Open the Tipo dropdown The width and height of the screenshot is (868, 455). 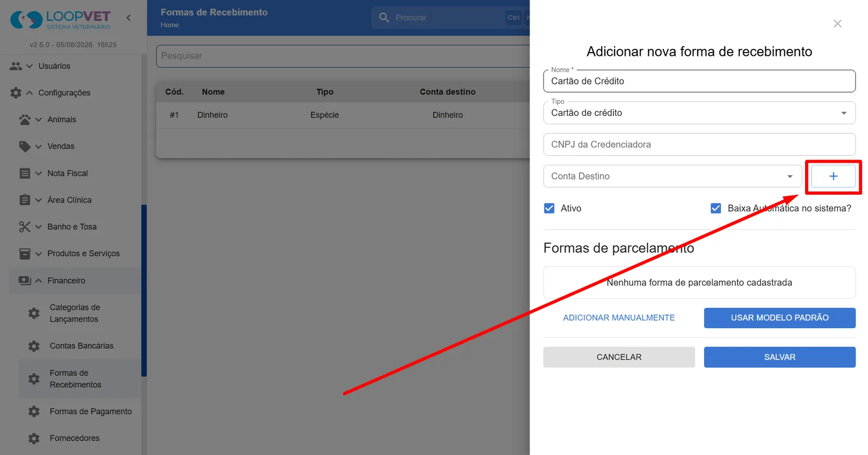pos(699,113)
